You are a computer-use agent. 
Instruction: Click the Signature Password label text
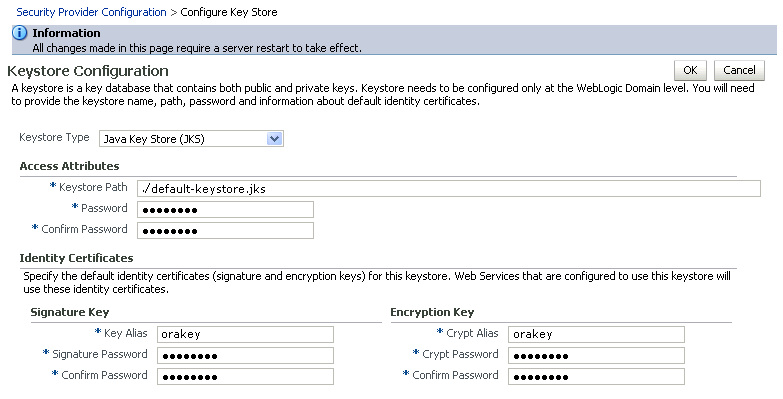tap(99, 354)
